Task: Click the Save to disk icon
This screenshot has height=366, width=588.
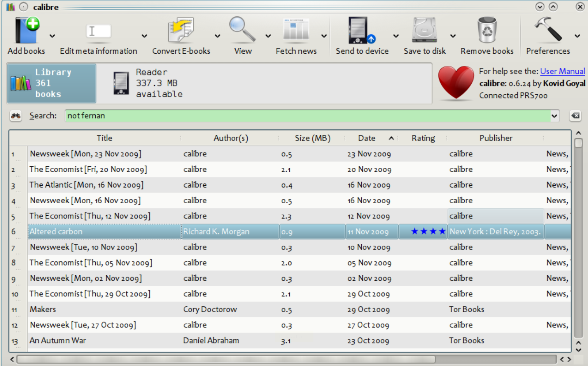Action: coord(425,30)
